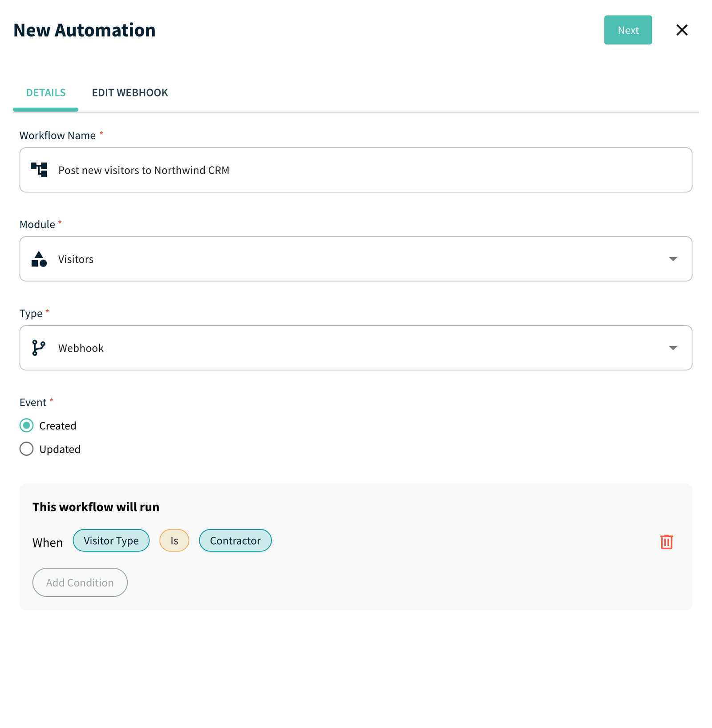
Task: Click the 'Type' field label
Action: click(x=31, y=314)
